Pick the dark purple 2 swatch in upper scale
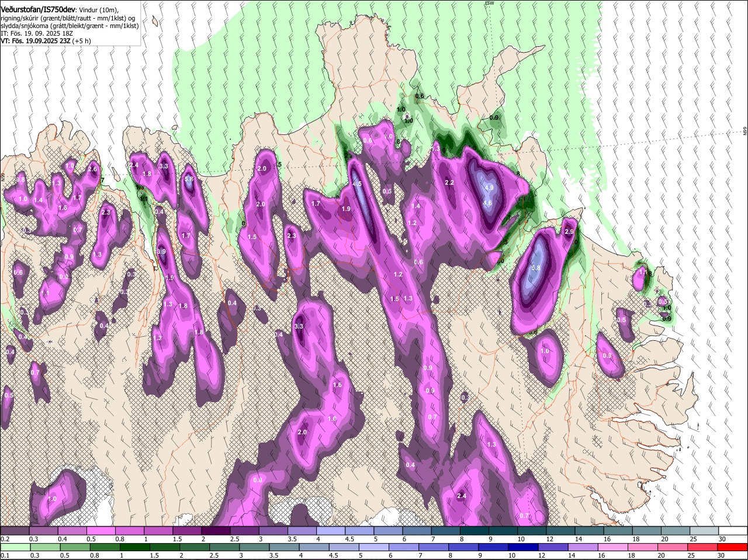 pos(215,531)
